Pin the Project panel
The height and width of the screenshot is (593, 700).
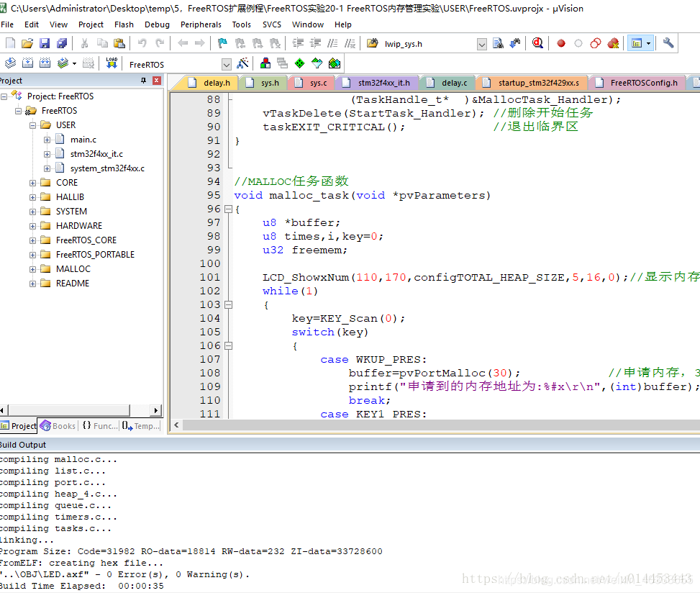click(x=143, y=81)
